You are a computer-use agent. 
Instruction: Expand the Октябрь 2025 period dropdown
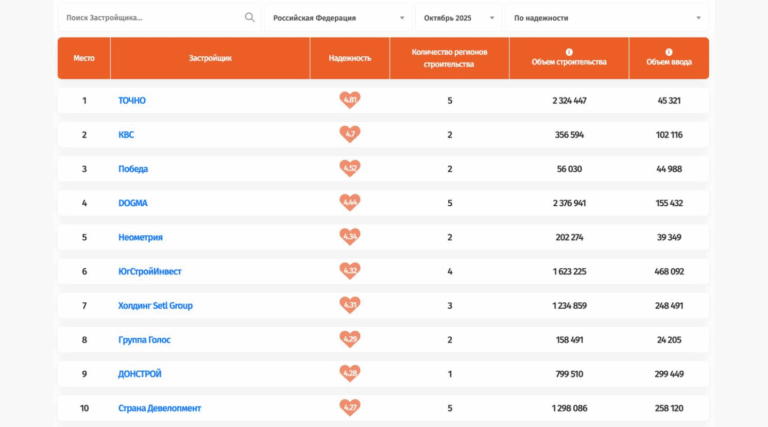click(458, 17)
